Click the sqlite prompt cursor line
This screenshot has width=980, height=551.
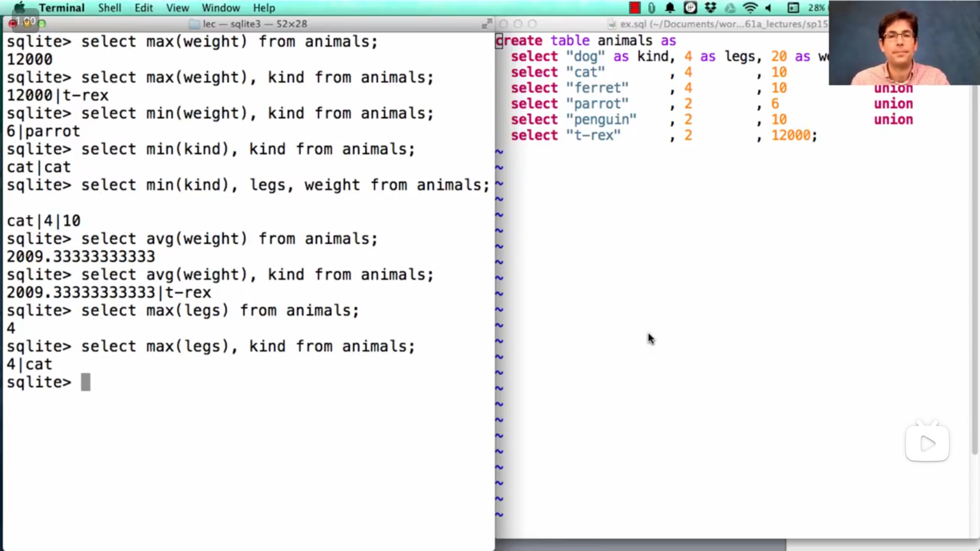[85, 382]
